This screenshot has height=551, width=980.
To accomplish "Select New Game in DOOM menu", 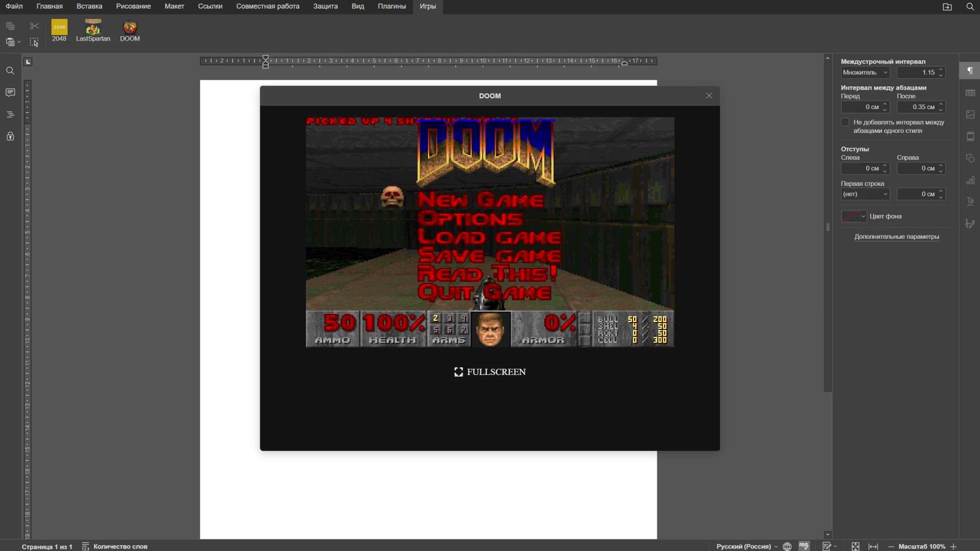I will tap(481, 200).
